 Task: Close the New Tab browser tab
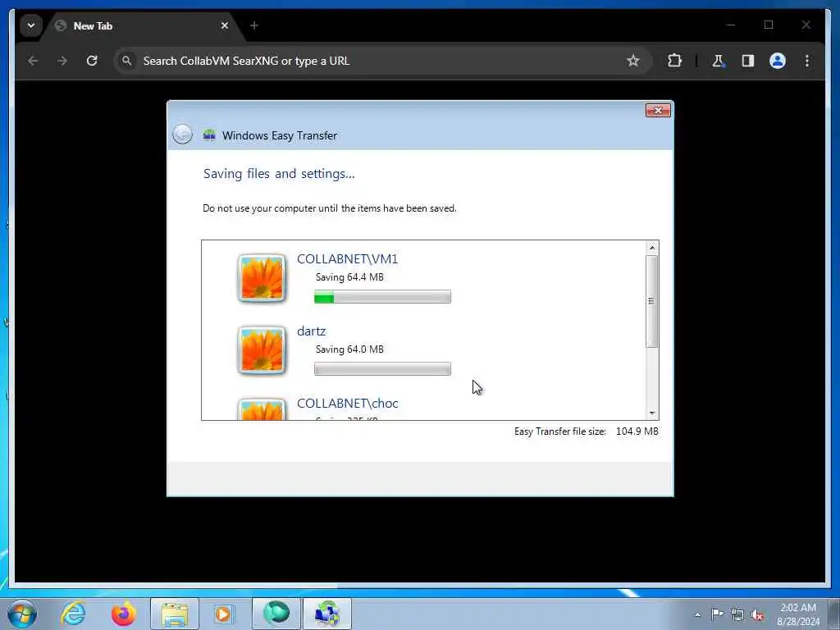(x=225, y=25)
